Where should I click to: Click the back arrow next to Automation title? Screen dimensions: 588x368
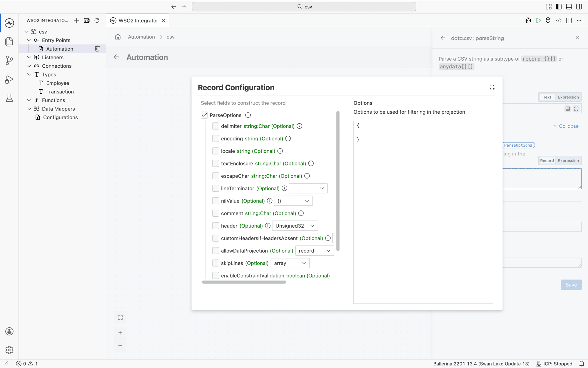pos(116,57)
